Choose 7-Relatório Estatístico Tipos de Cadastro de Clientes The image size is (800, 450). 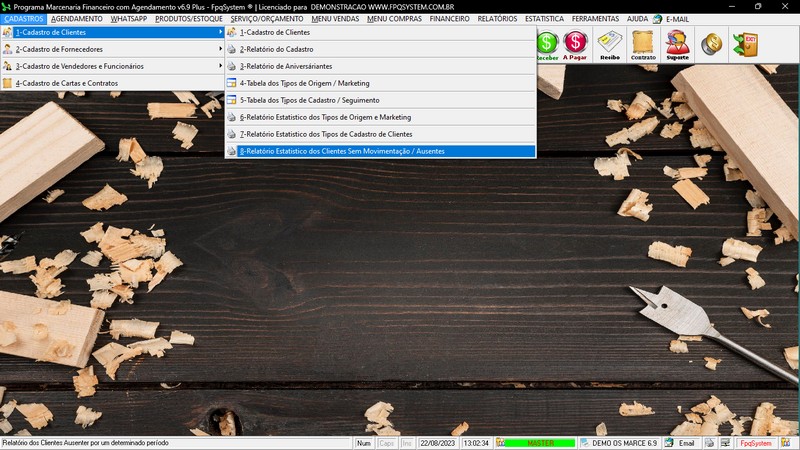381,134
